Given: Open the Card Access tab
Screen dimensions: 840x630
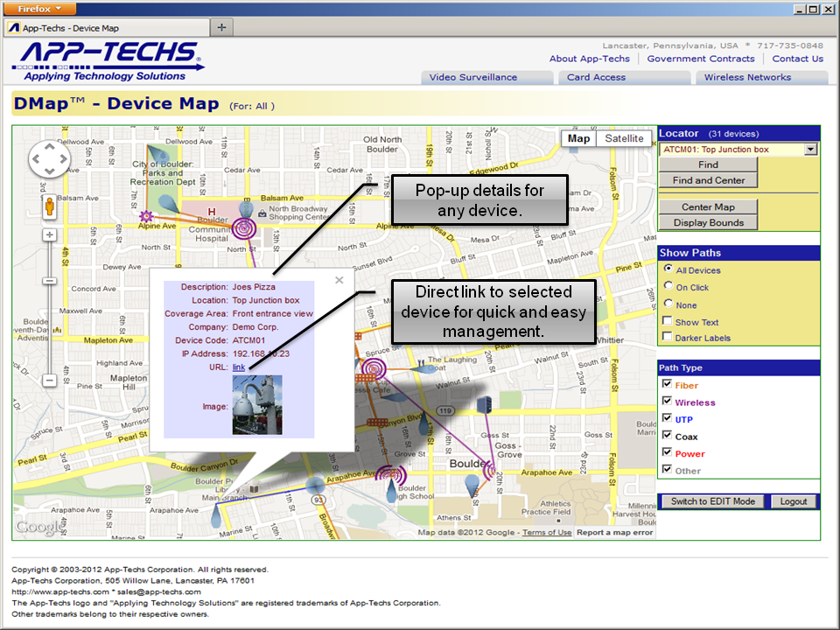Looking at the screenshot, I should pyautogui.click(x=624, y=77).
